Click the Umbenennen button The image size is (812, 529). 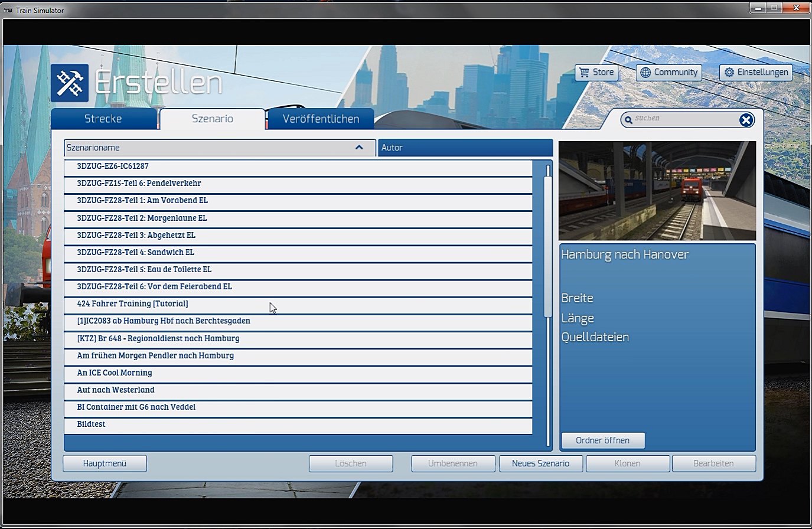pyautogui.click(x=453, y=463)
